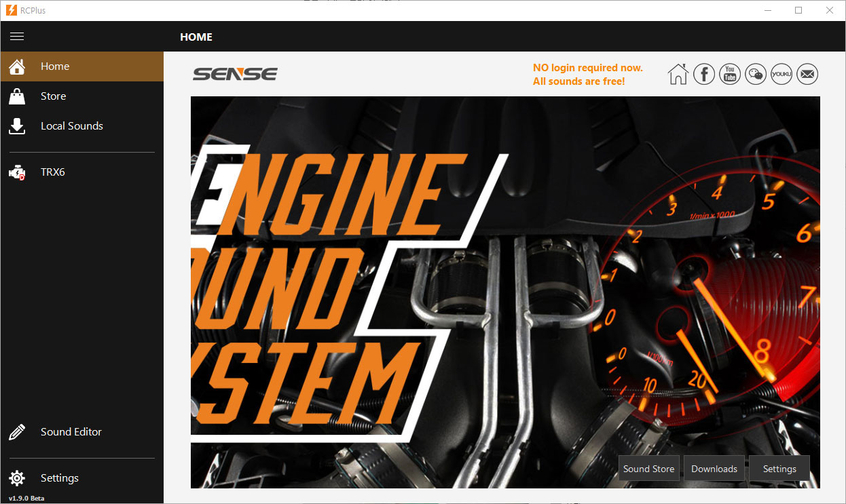
Task: Click the Store shopping bag icon
Action: point(17,96)
